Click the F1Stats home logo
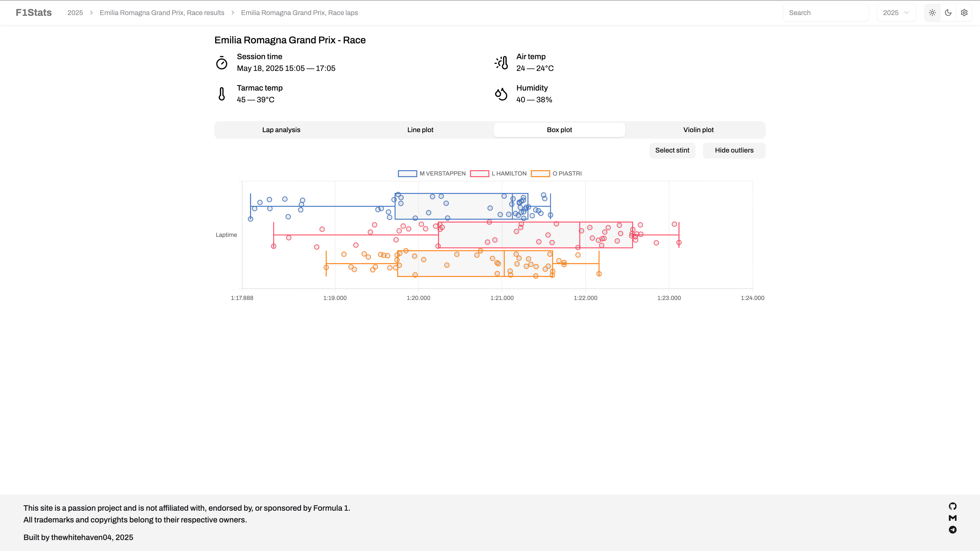Screen dimensions: 980x551 point(33,12)
